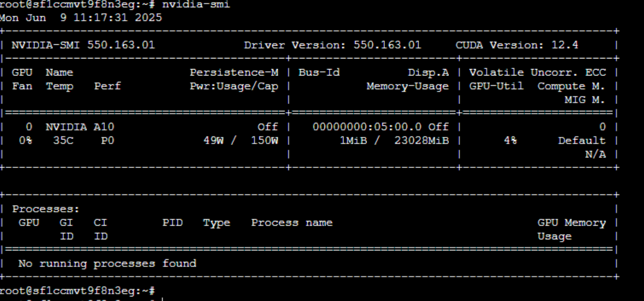Click the 'Persistence-M' column header
Screen dimensions: 644x301
(x=234, y=72)
